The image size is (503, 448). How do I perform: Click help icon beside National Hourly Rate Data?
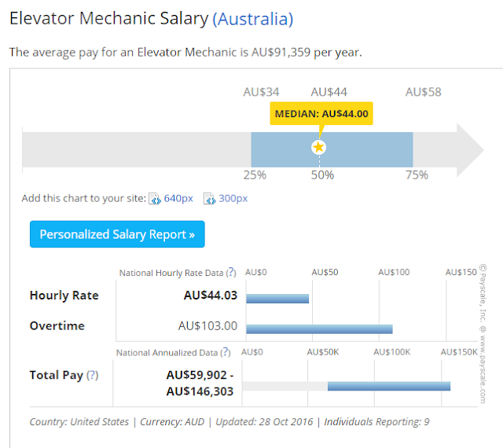[x=231, y=273]
